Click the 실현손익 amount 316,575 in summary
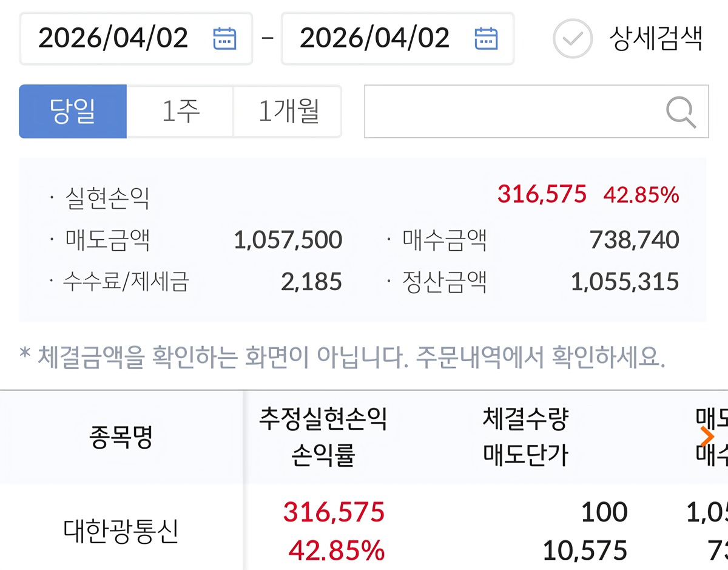 (x=542, y=194)
